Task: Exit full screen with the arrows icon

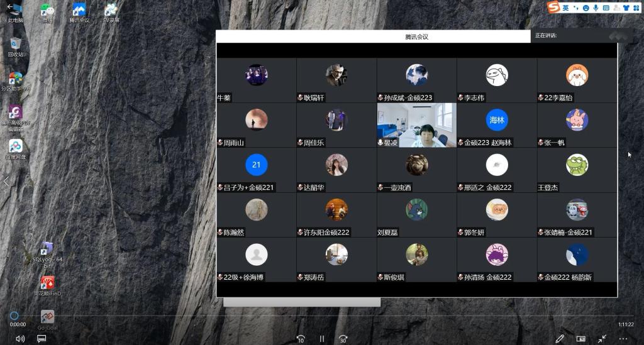Action: 602,339
